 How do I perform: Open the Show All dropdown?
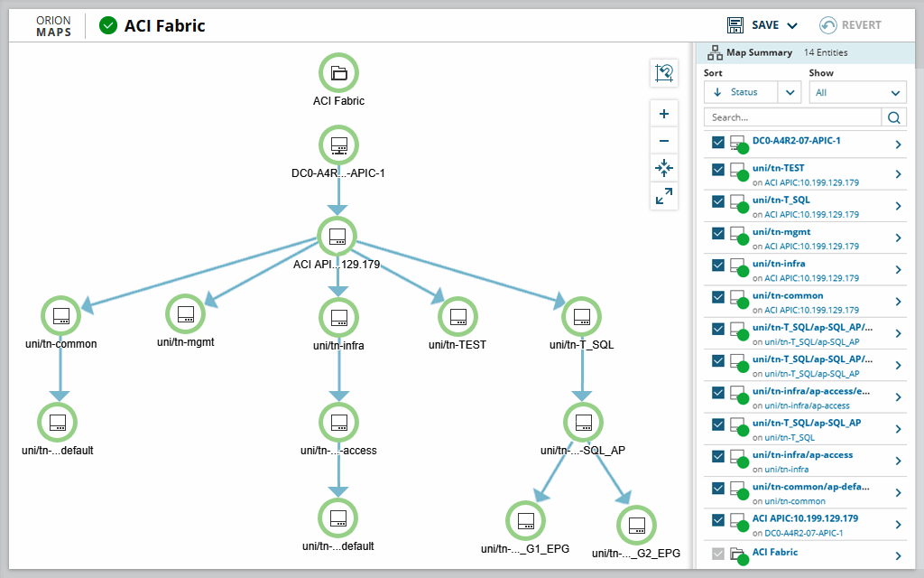857,91
